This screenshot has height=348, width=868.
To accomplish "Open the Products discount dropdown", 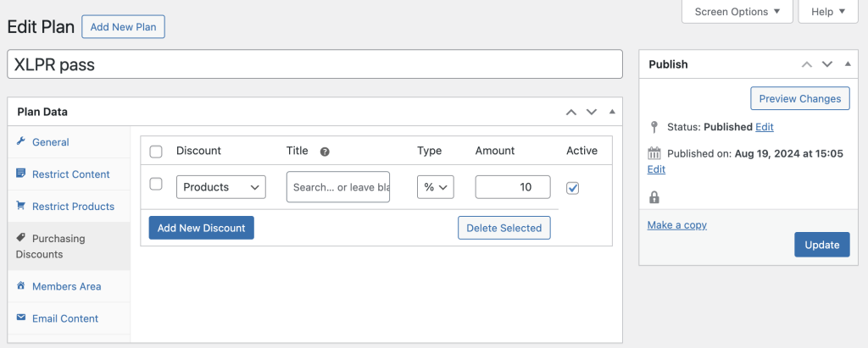I will tap(220, 187).
